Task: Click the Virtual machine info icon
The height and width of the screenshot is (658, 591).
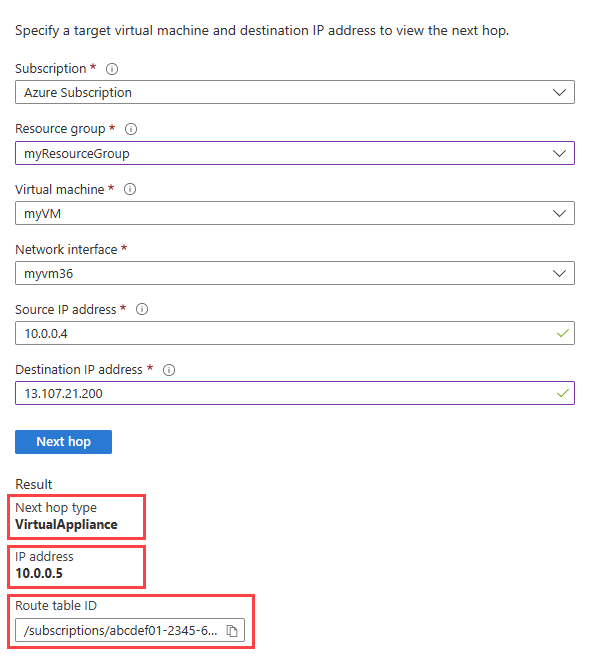Action: [x=130, y=189]
